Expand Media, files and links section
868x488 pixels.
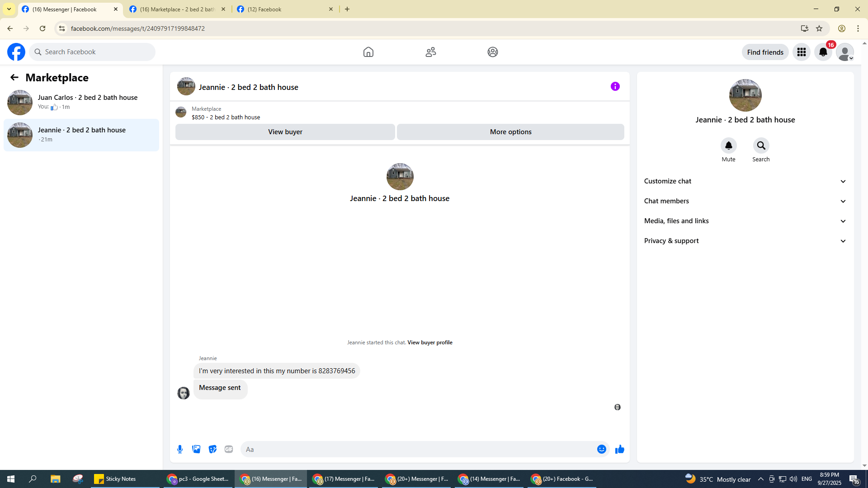click(745, 221)
